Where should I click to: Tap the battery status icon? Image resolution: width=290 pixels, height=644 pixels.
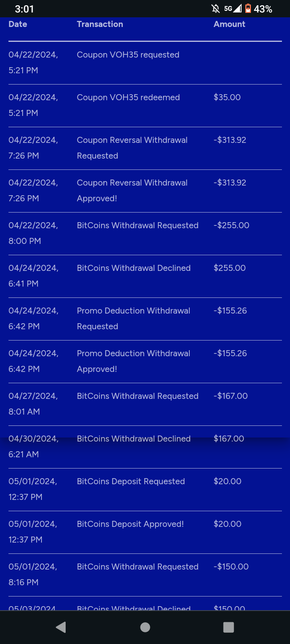248,8
